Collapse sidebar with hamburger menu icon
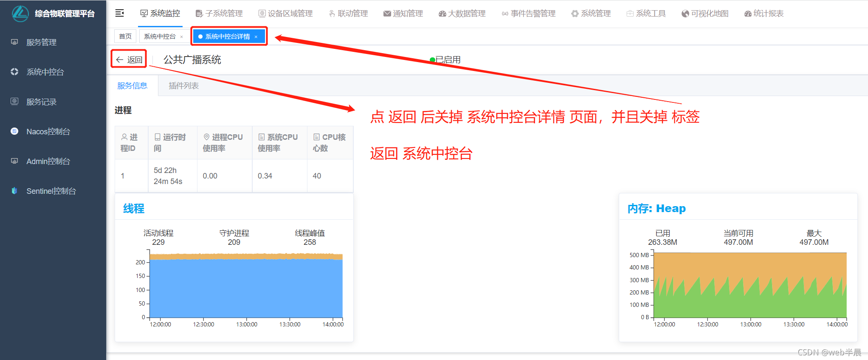Screen dimensions: 868x360 coord(120,13)
